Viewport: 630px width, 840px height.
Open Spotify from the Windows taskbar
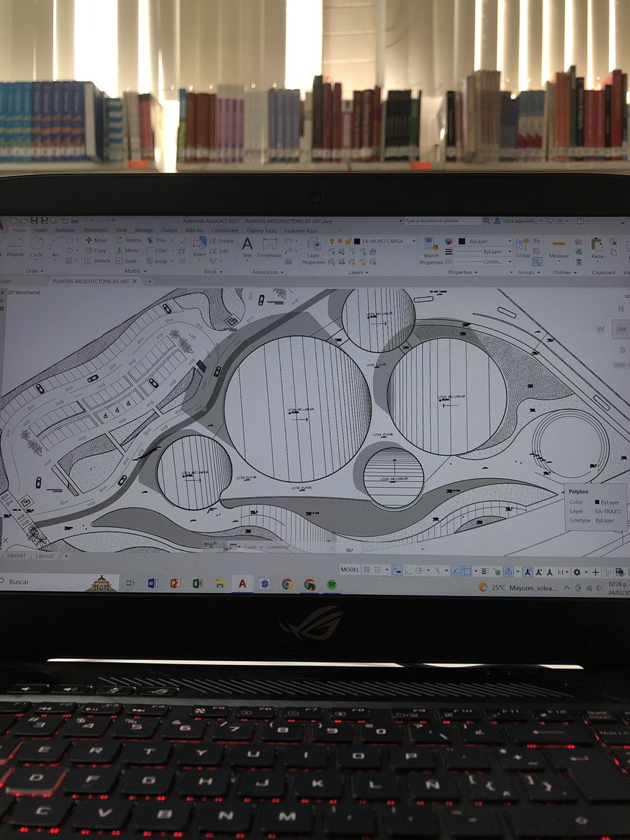click(332, 584)
